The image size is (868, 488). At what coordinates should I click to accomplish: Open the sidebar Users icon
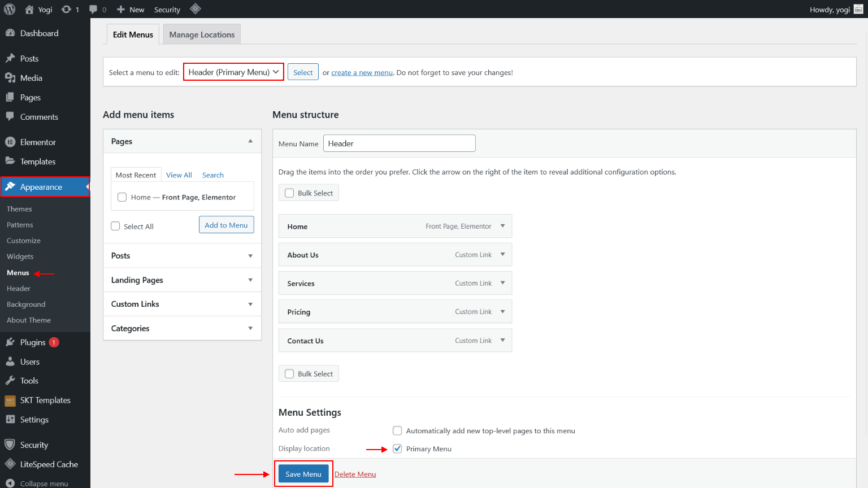(10, 361)
